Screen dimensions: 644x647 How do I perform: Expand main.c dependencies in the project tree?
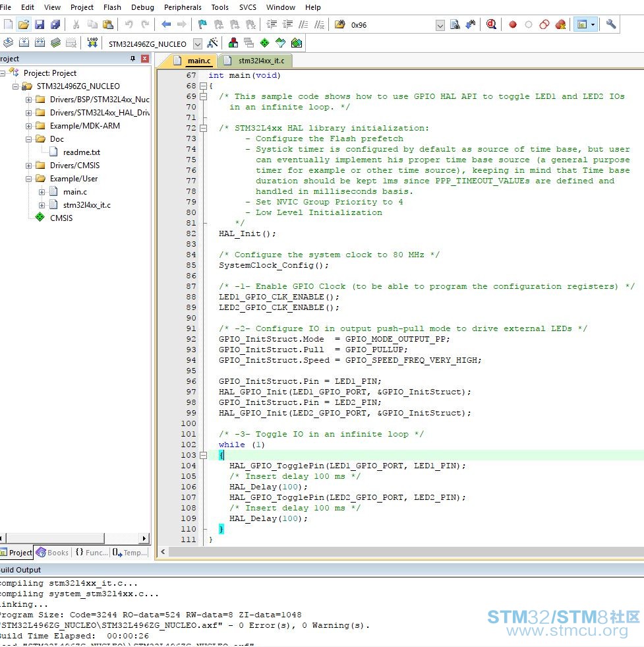click(42, 192)
